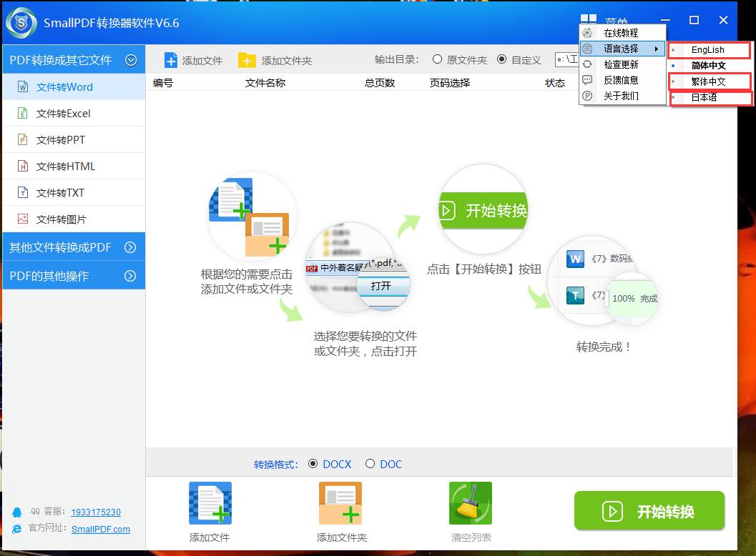
Task: Select 文件转Excel in the sidebar
Action: [74, 113]
